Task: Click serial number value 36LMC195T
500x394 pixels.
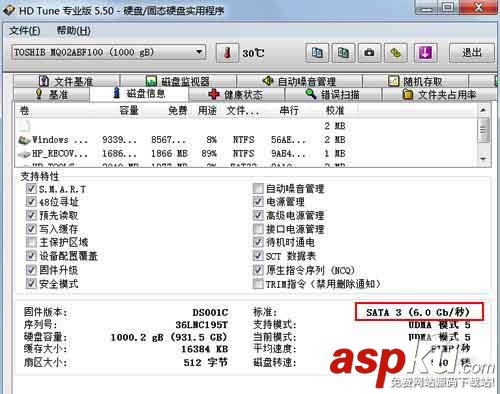Action: (x=202, y=325)
